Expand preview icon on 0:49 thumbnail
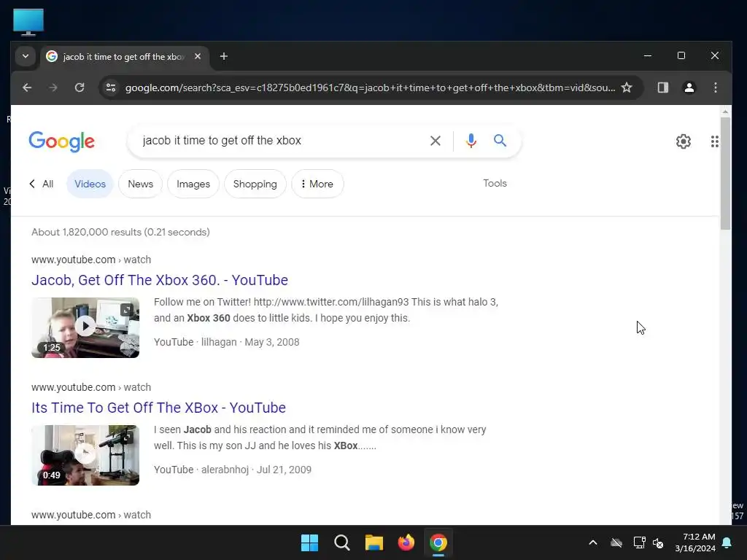The image size is (747, 560). click(x=126, y=437)
